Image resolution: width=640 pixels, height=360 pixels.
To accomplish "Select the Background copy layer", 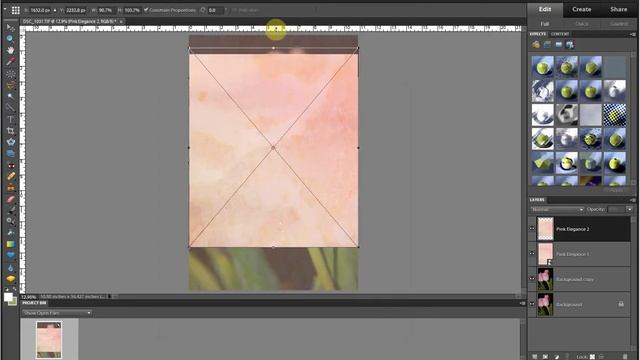I will pyautogui.click(x=584, y=279).
